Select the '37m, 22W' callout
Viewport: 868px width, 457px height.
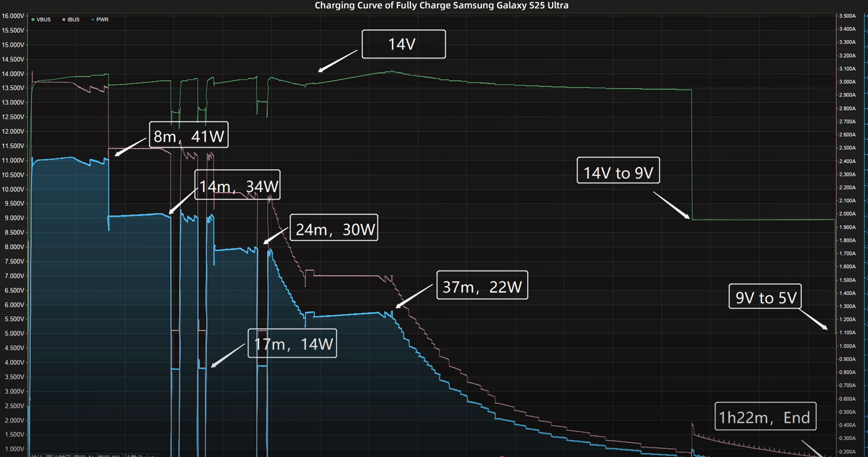[x=482, y=285]
